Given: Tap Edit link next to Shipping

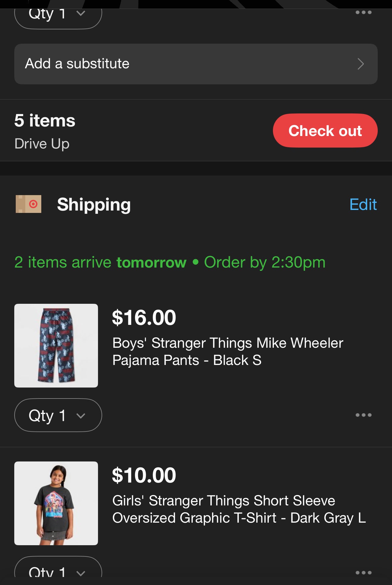Looking at the screenshot, I should (363, 205).
